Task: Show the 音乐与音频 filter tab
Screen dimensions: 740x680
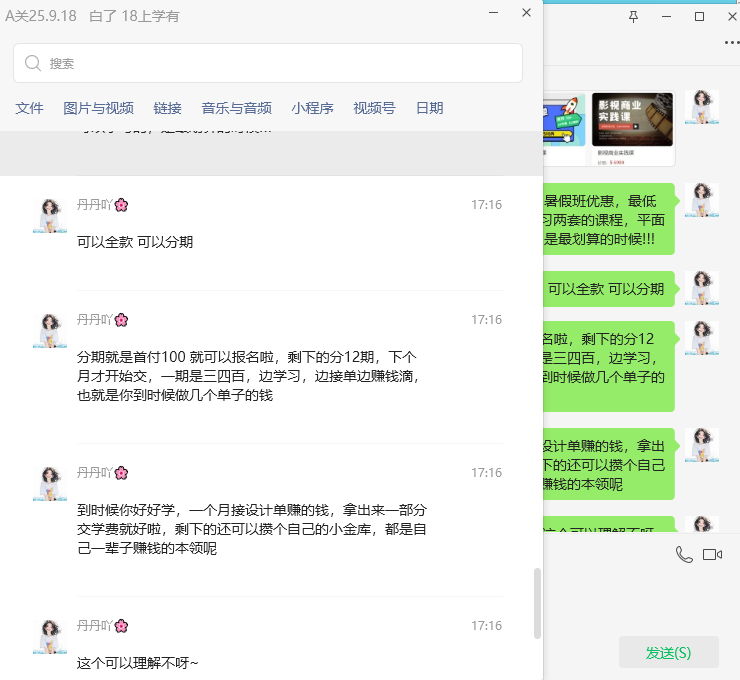Action: [x=236, y=108]
